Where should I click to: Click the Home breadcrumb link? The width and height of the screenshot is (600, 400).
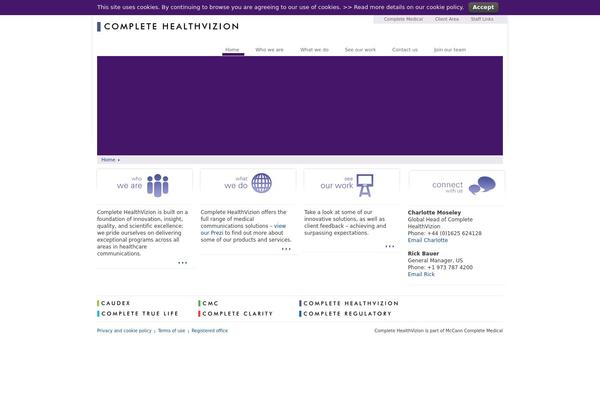pyautogui.click(x=108, y=160)
